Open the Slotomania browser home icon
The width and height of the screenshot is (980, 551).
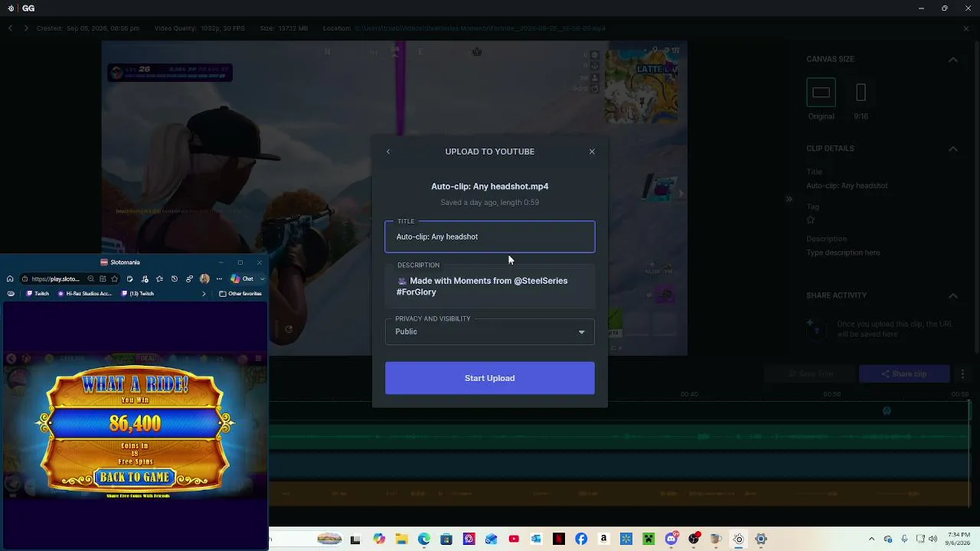(x=10, y=279)
